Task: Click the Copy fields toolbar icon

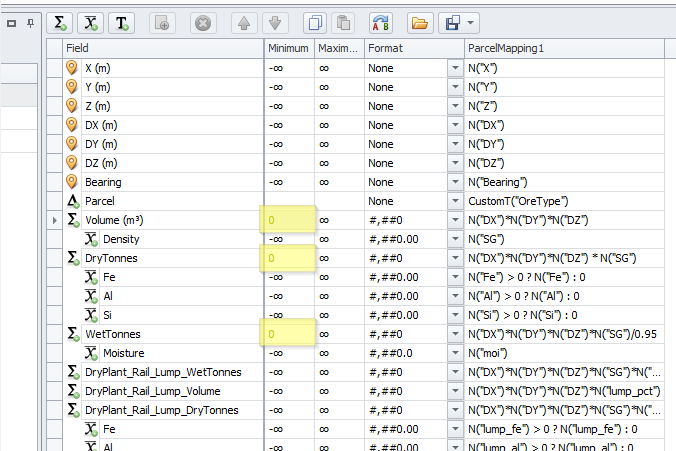Action: [x=315, y=22]
